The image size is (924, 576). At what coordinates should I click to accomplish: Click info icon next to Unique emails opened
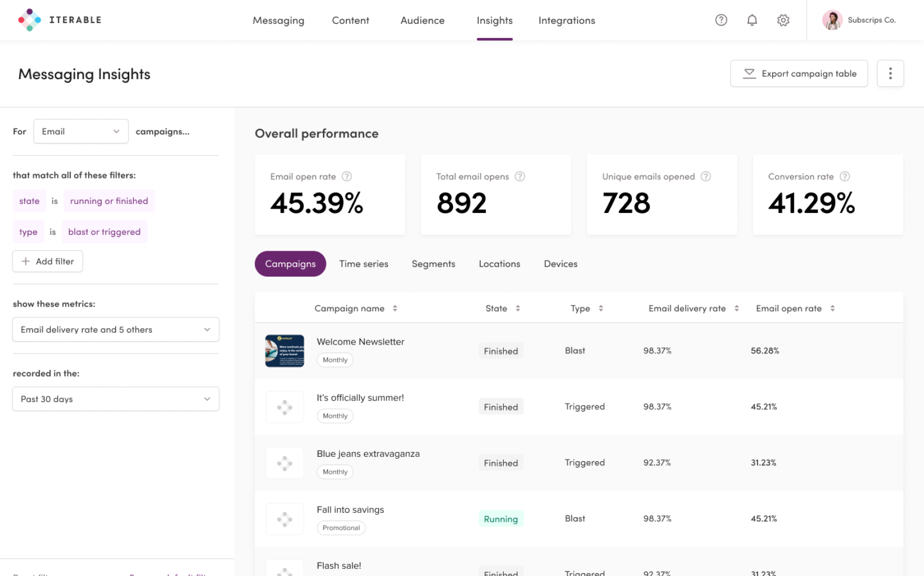coord(705,176)
